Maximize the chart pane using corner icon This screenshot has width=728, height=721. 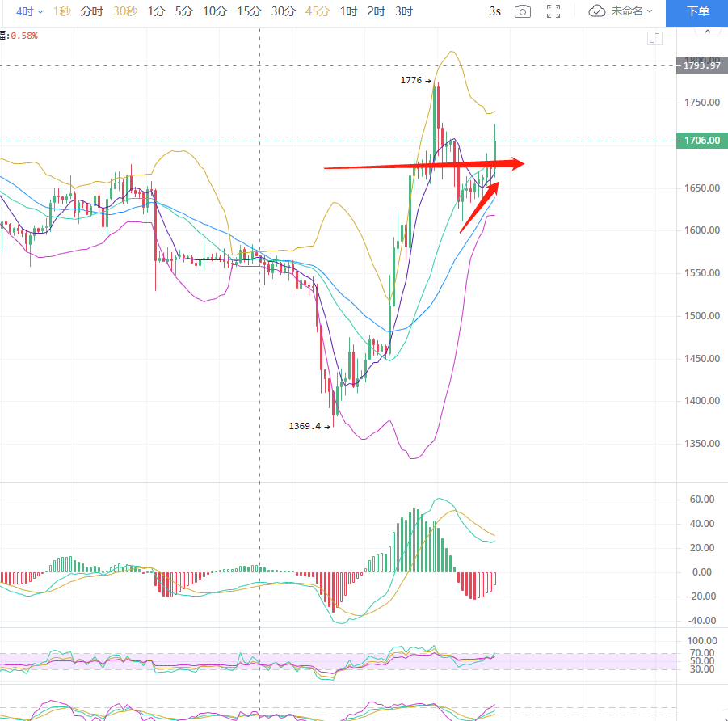coord(654,38)
